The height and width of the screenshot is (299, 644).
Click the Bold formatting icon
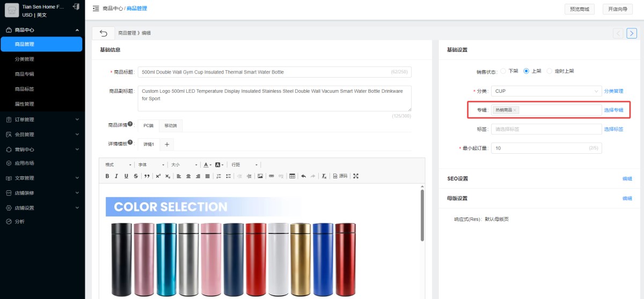(107, 176)
